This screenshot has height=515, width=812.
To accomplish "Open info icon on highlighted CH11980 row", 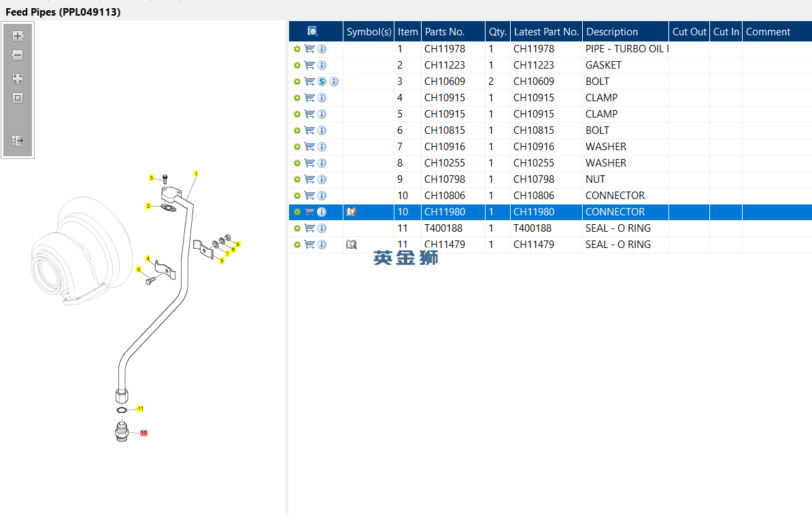I will click(322, 212).
